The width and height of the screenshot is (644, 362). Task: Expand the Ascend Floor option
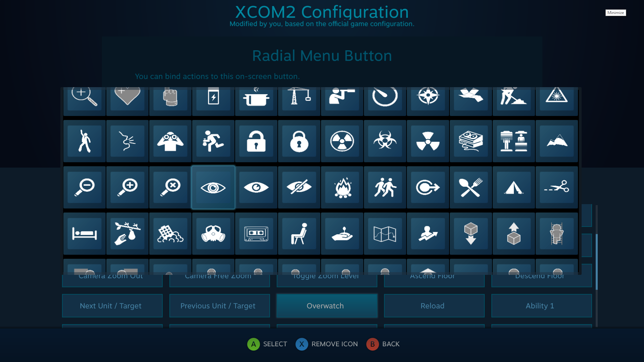click(x=433, y=276)
